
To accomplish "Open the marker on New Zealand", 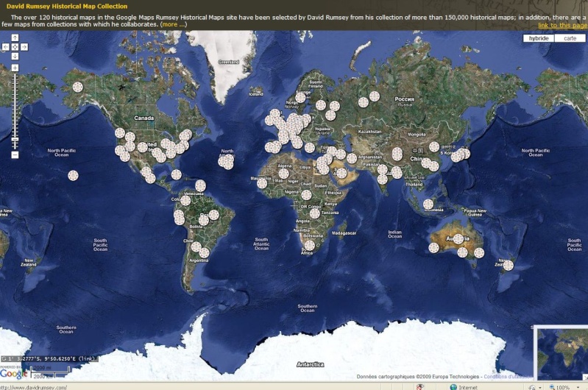I will (x=508, y=266).
